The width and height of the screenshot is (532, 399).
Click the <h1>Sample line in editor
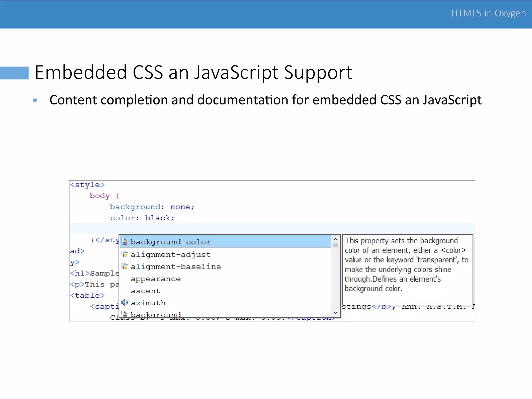click(95, 273)
